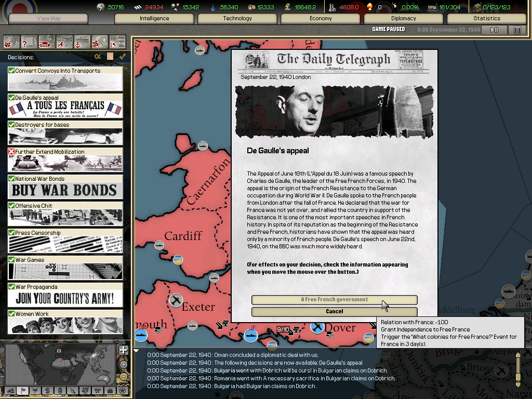Show naval forces with the anchor icon
This screenshot has width=532, height=399.
[82, 43]
